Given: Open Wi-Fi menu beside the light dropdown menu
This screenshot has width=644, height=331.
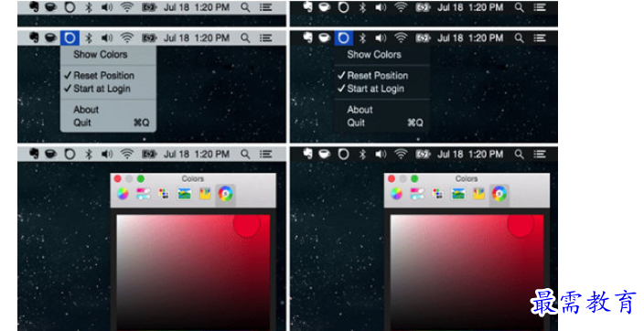Looking at the screenshot, I should coord(127,38).
